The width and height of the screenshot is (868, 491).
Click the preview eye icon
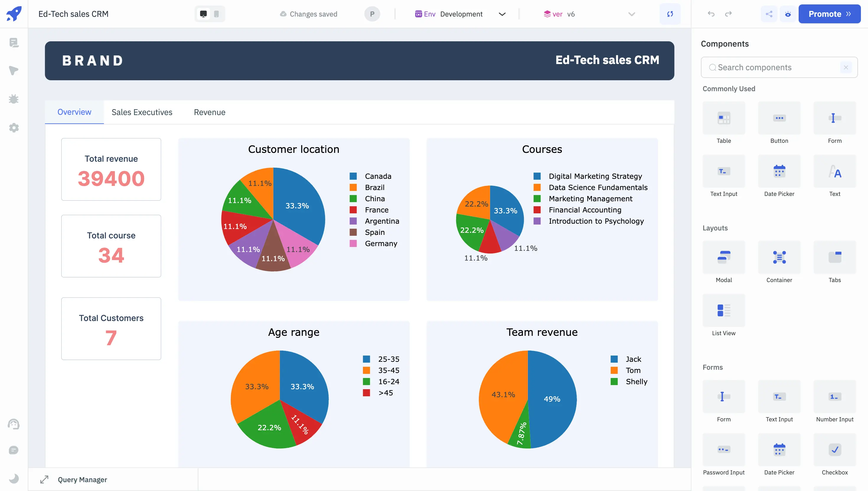tap(788, 14)
